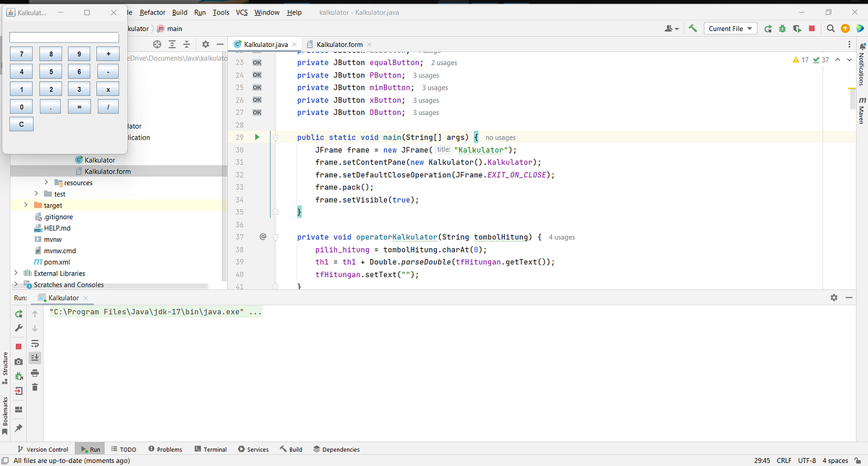Viewport: 868px width, 466px height.
Task: Open Search Everywhere with the magnifier icon
Action: 830,28
